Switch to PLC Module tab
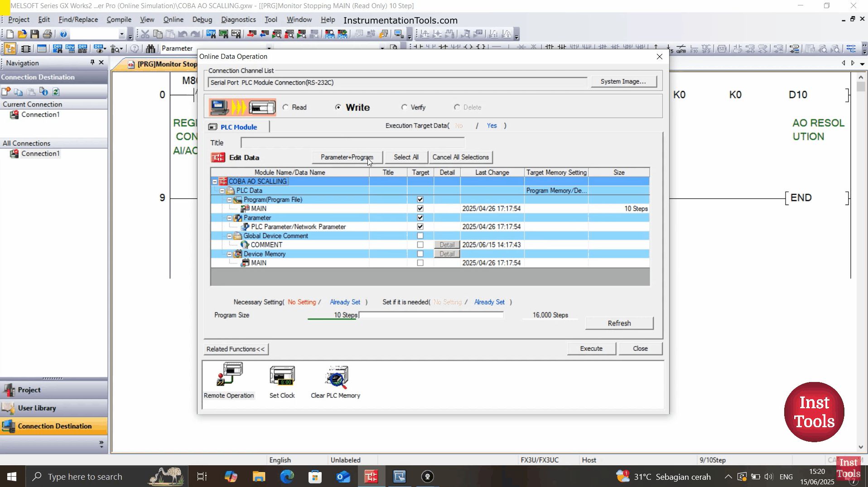868x487 pixels. coord(237,127)
